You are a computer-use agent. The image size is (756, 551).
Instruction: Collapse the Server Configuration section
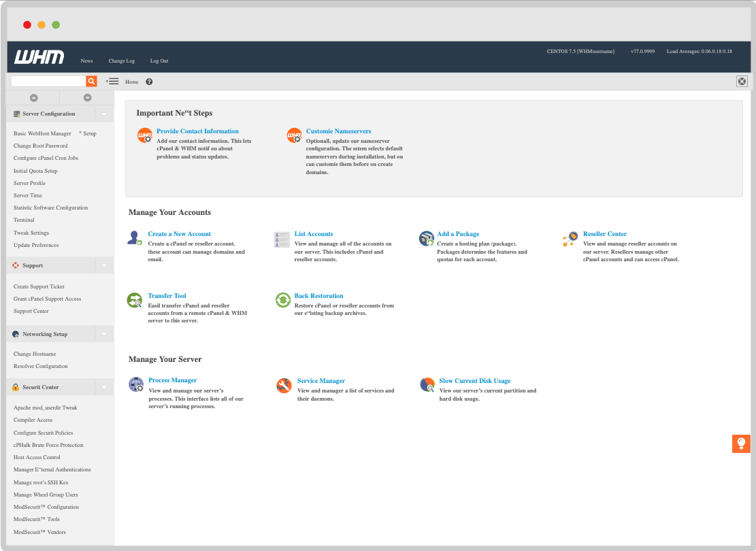pyautogui.click(x=104, y=114)
